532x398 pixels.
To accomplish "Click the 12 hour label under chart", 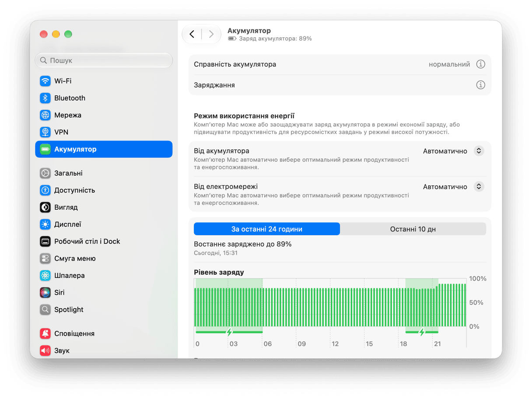I will (x=335, y=344).
